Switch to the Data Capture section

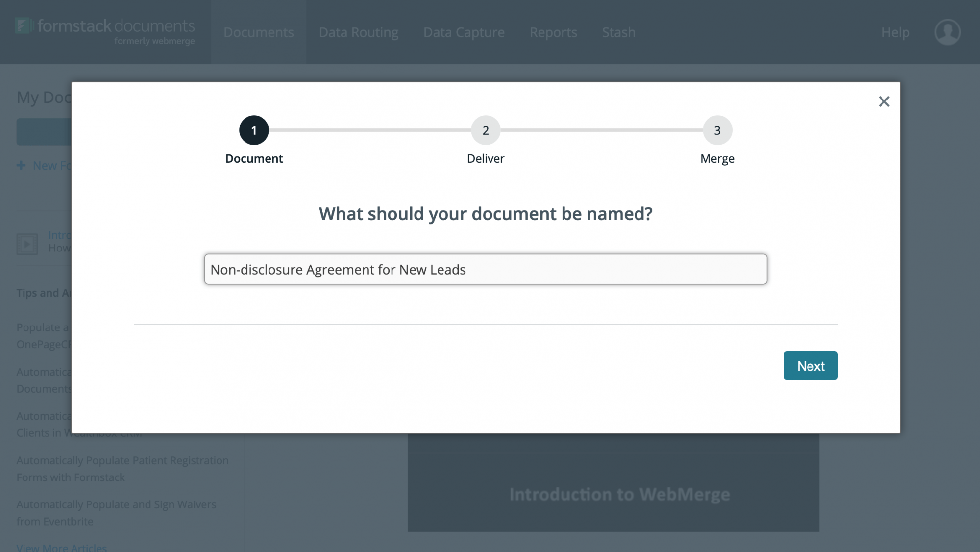click(464, 32)
